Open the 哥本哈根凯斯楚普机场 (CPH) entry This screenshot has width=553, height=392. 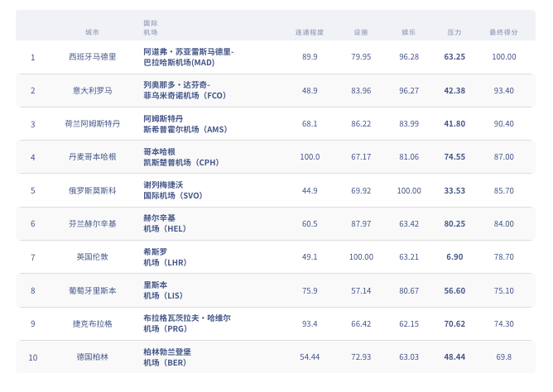click(x=180, y=157)
